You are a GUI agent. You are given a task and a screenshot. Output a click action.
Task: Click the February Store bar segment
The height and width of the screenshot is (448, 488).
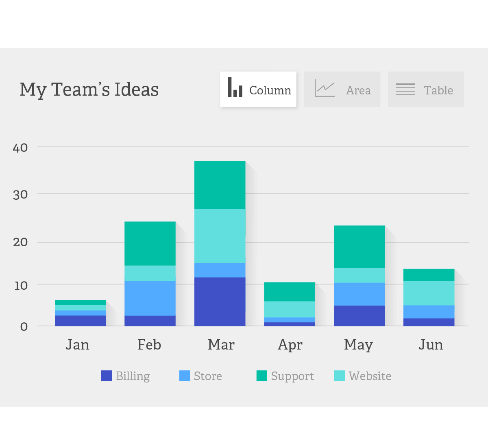coord(150,298)
